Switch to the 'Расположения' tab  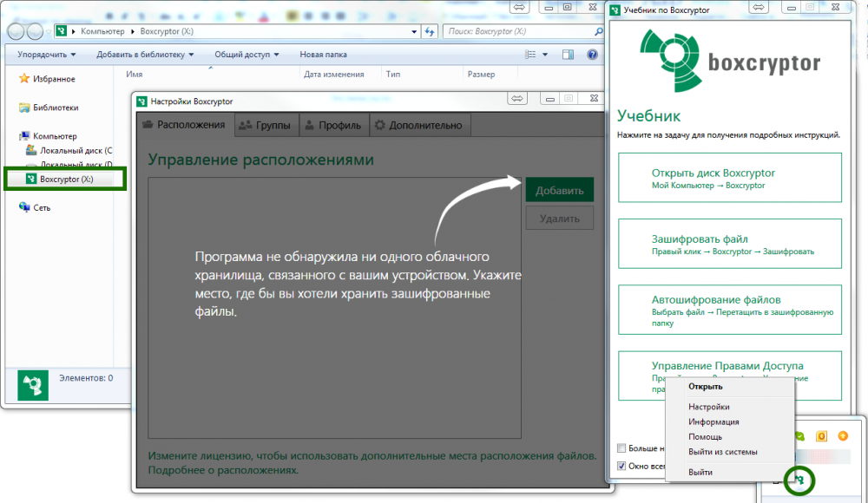click(184, 125)
